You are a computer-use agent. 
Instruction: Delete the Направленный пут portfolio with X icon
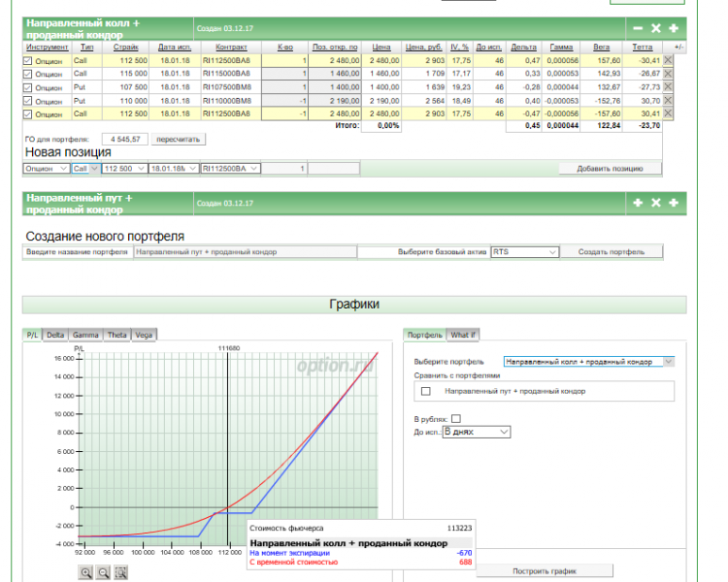click(655, 203)
